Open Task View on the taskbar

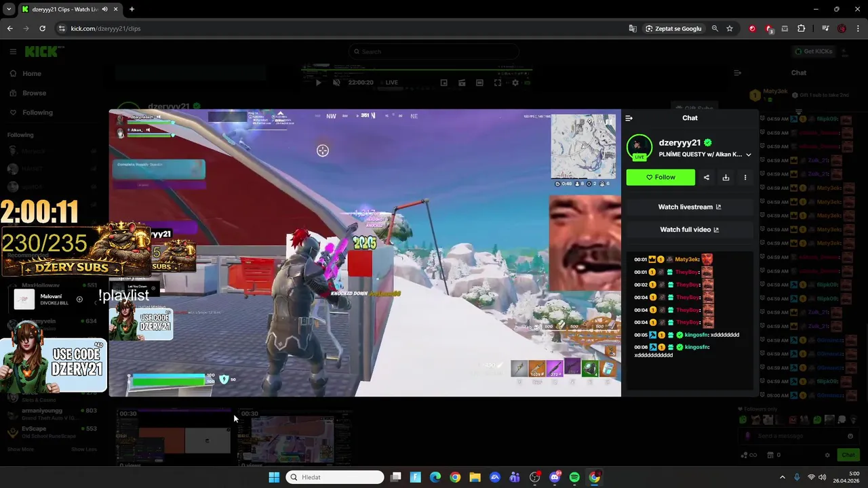pyautogui.click(x=396, y=477)
